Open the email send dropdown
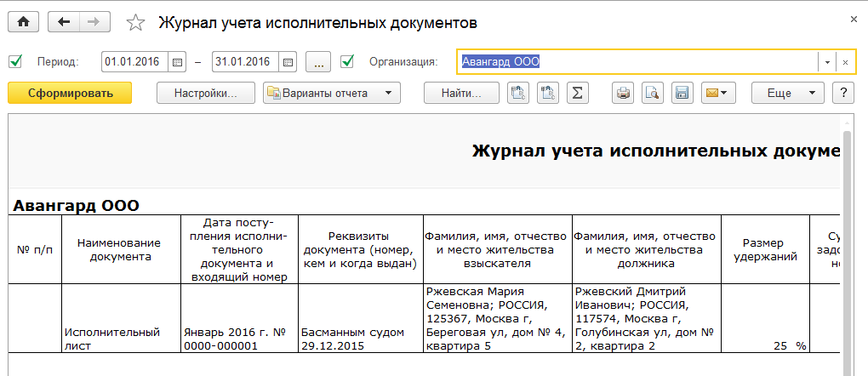Viewport: 868px width, 376px height. (717, 93)
